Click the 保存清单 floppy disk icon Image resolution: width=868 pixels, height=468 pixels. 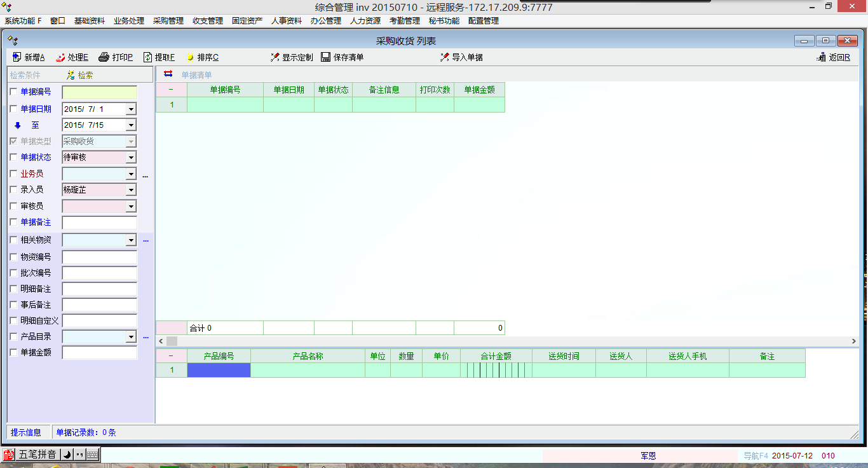[x=326, y=57]
